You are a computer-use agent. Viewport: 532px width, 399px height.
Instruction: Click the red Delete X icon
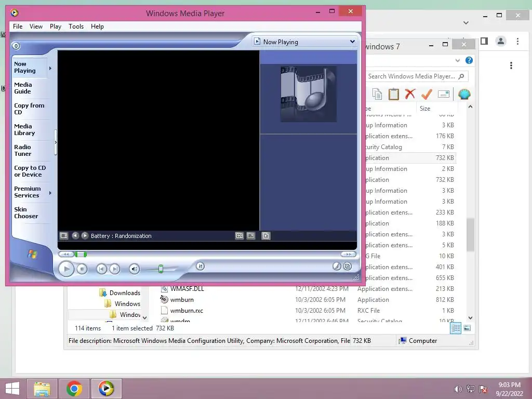click(x=410, y=94)
